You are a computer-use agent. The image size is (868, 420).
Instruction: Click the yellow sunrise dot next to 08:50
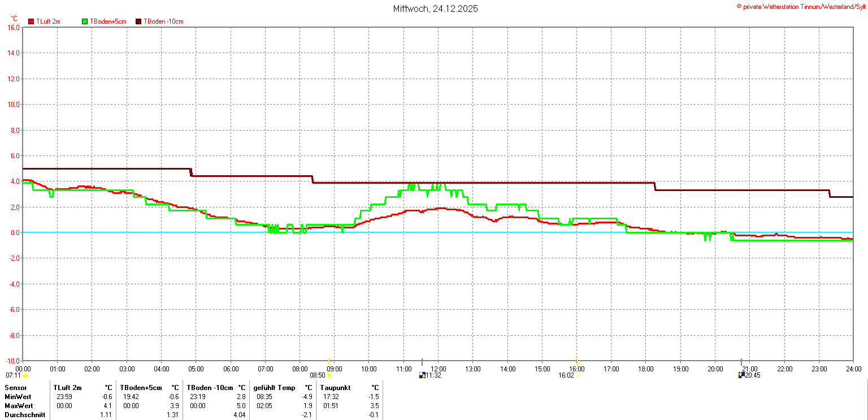329,375
